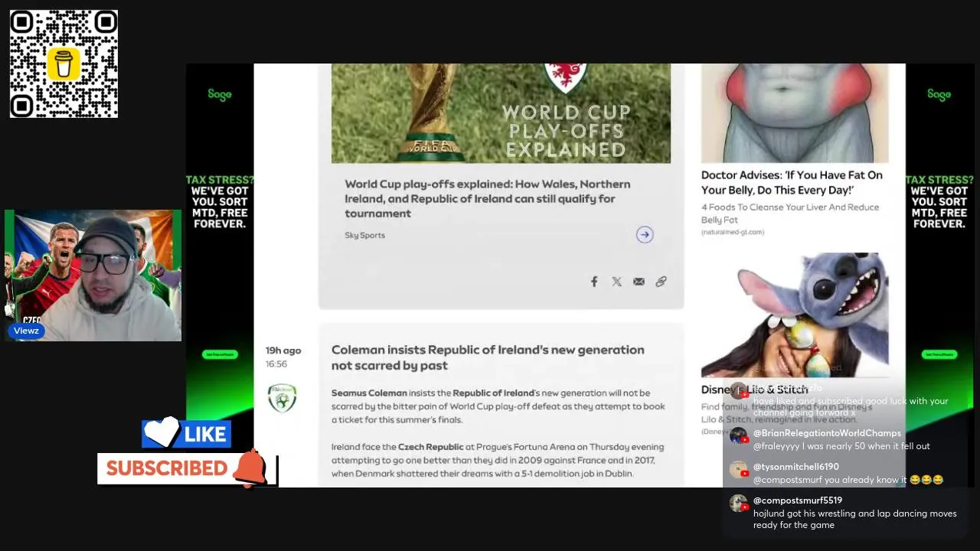Image resolution: width=980 pixels, height=551 pixels.
Task: Click the Sky Sports source label
Action: [364, 235]
